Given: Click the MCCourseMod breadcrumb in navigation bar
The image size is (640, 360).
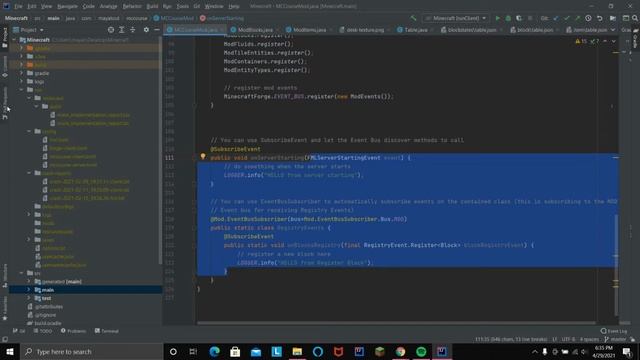Looking at the screenshot, I should [173, 18].
